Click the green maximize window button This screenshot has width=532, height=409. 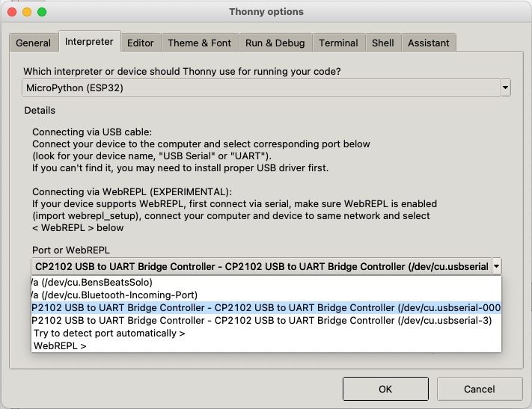pos(42,12)
